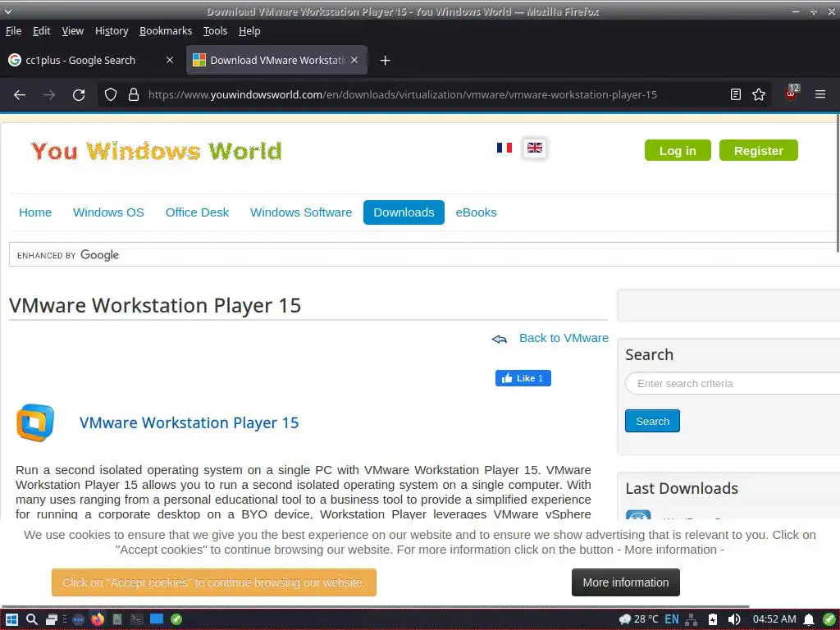
Task: Accept cookies with the orange button
Action: [x=214, y=582]
